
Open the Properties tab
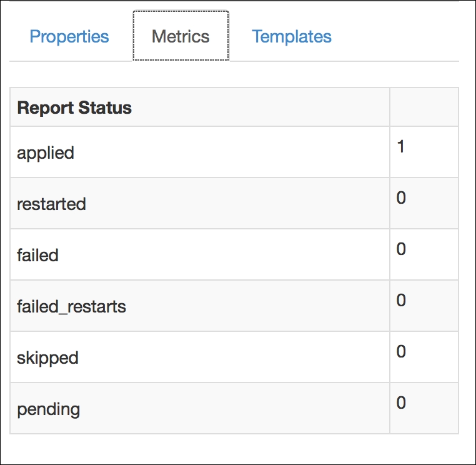click(69, 36)
